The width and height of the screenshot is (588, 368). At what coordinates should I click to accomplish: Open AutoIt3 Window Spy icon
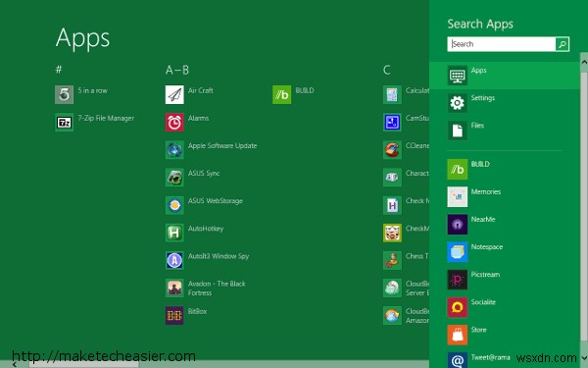coord(174,260)
